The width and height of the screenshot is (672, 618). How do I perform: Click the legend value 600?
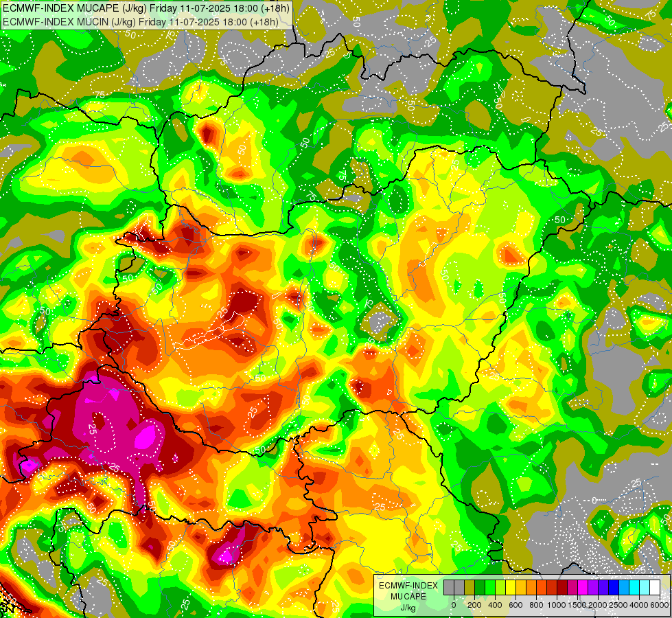click(x=515, y=605)
